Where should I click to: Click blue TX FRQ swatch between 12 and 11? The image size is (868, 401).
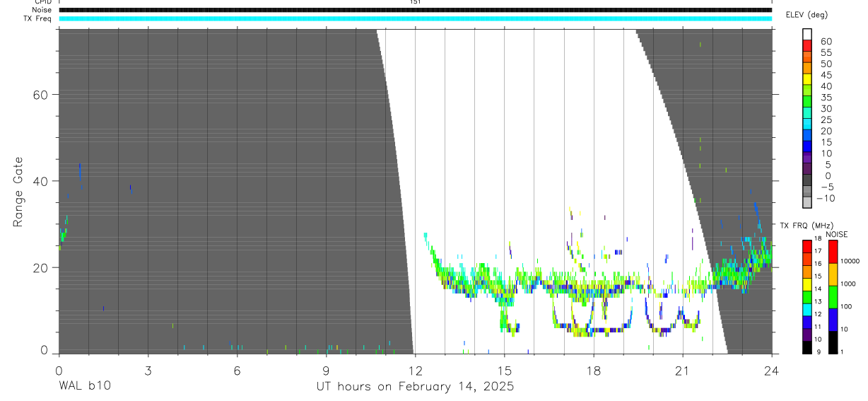(x=807, y=322)
